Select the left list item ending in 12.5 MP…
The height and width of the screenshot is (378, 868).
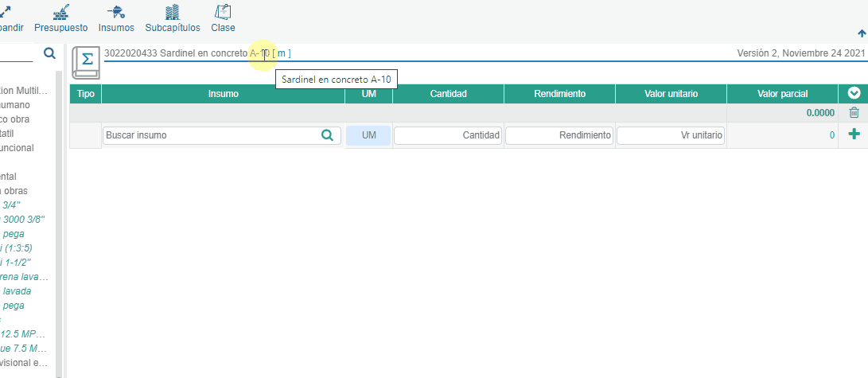tap(23, 334)
